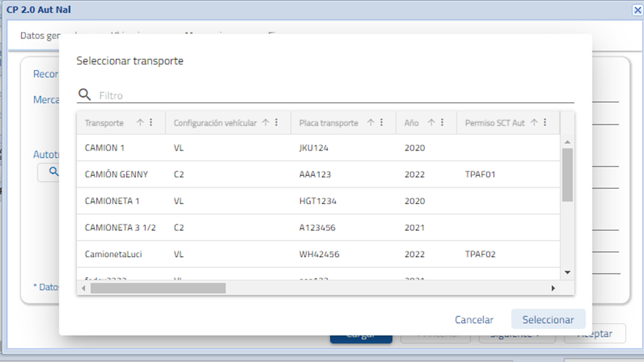Screen dimensions: 644x362
Task: Click the vertical scrollbar down arrow
Action: (x=567, y=271)
